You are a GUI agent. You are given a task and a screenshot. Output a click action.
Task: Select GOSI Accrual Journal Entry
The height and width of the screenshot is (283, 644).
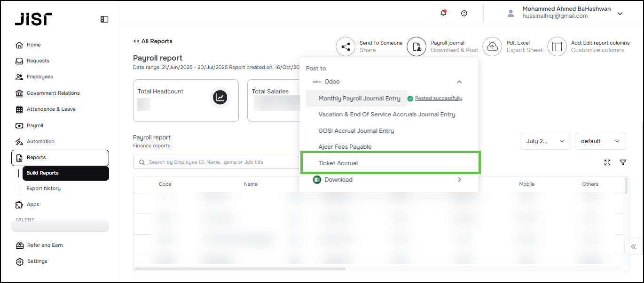pyautogui.click(x=356, y=131)
